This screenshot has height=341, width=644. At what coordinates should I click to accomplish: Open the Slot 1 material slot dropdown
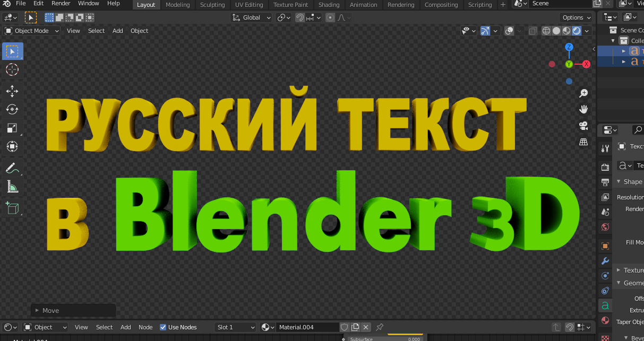(x=235, y=327)
